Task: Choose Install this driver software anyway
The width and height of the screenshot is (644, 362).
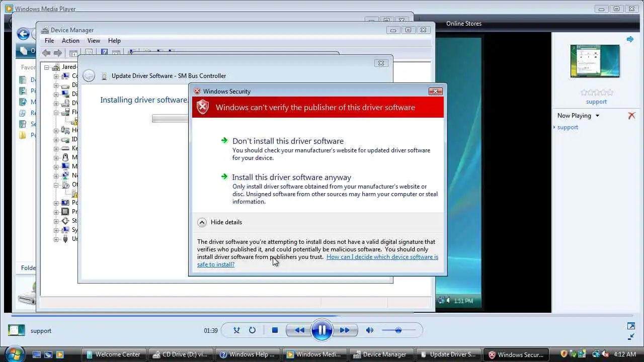Action: pyautogui.click(x=291, y=177)
